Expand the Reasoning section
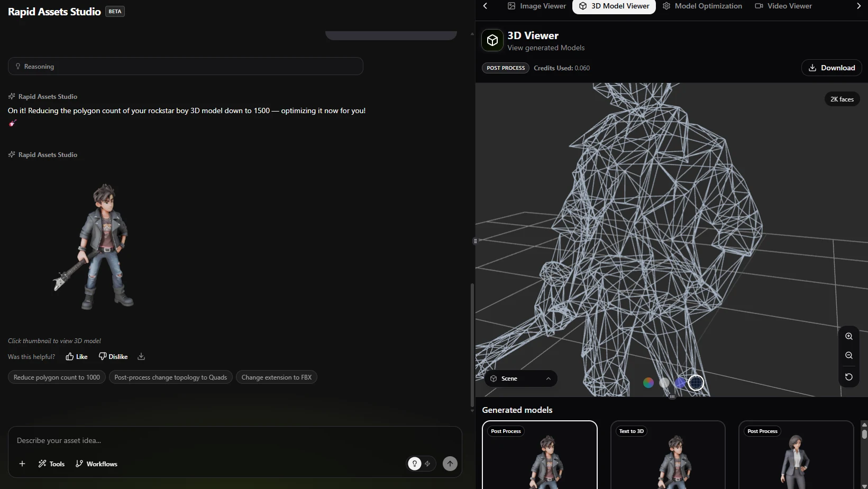The image size is (868, 489). pos(186,66)
